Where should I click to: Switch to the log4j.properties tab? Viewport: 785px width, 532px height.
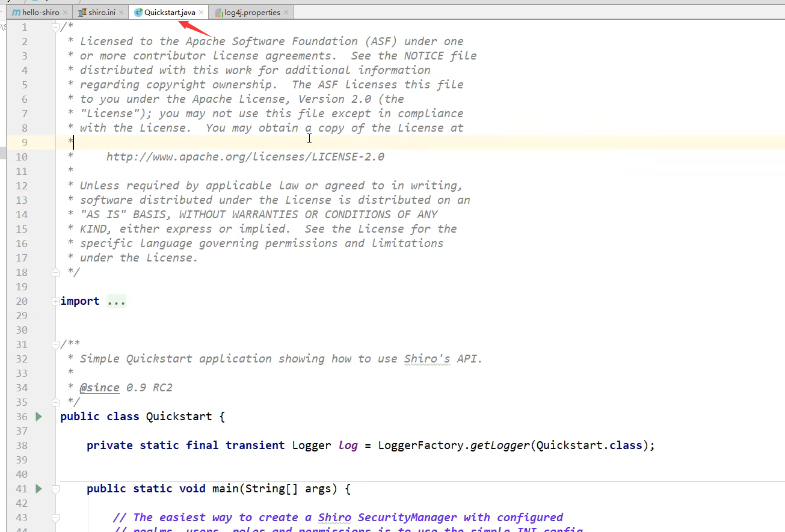pyautogui.click(x=252, y=12)
